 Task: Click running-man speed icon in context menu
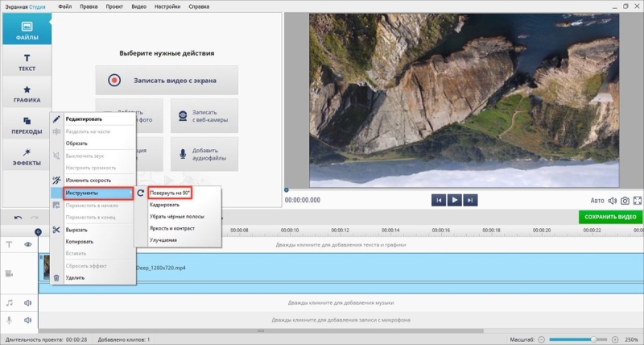point(56,180)
